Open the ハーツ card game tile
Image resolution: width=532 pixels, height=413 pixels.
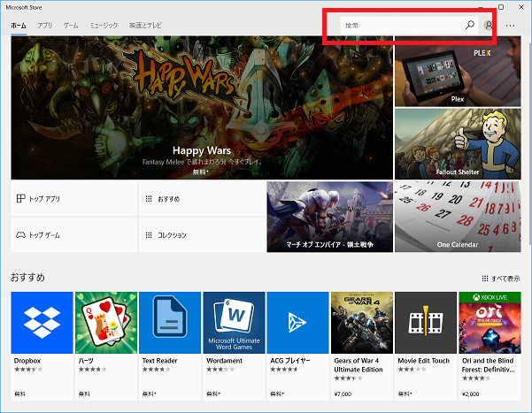[105, 323]
